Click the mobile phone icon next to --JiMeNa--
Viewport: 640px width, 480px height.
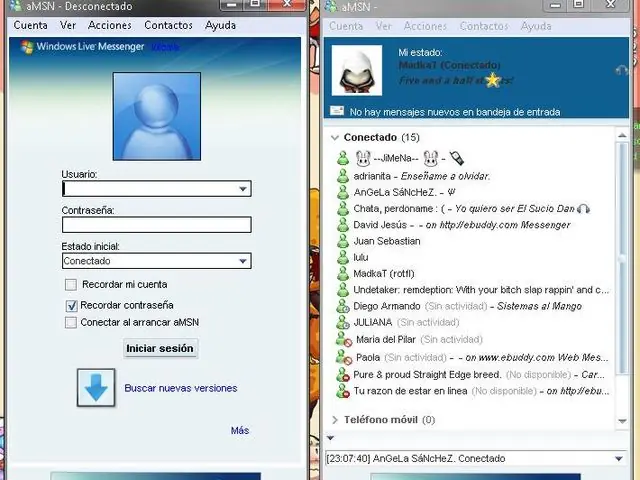click(456, 158)
